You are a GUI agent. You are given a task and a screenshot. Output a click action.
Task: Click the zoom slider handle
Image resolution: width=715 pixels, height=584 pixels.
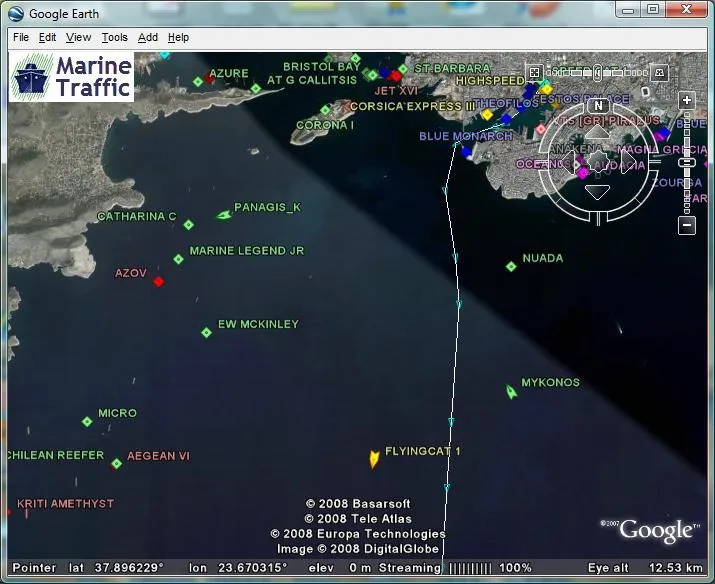(x=687, y=163)
